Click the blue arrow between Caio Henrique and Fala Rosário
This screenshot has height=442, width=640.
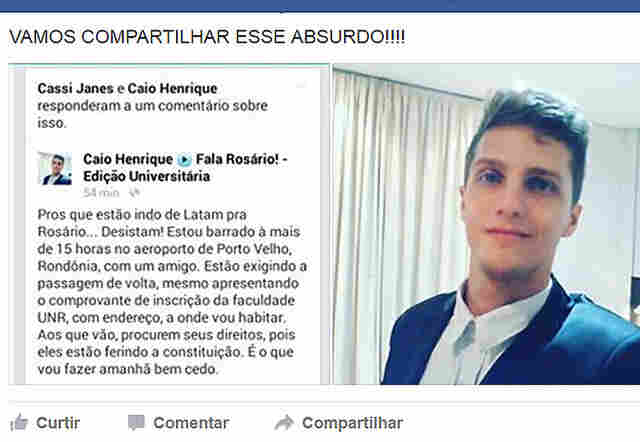[x=184, y=160]
